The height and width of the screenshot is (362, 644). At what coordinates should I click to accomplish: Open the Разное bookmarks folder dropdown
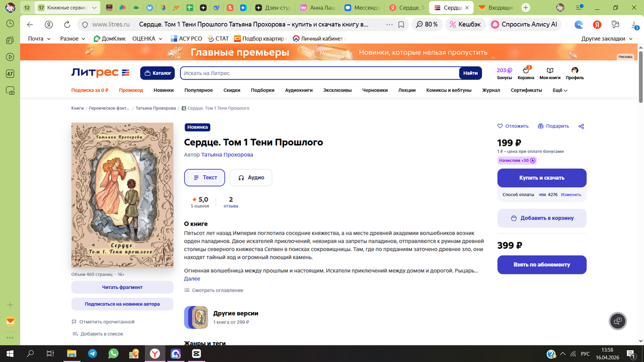tap(73, 39)
